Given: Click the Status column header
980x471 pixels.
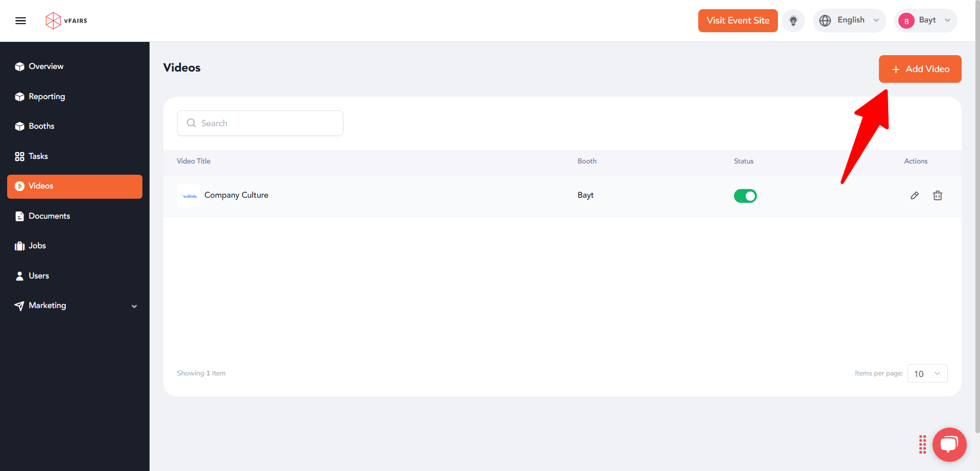Looking at the screenshot, I should pyautogui.click(x=744, y=161).
